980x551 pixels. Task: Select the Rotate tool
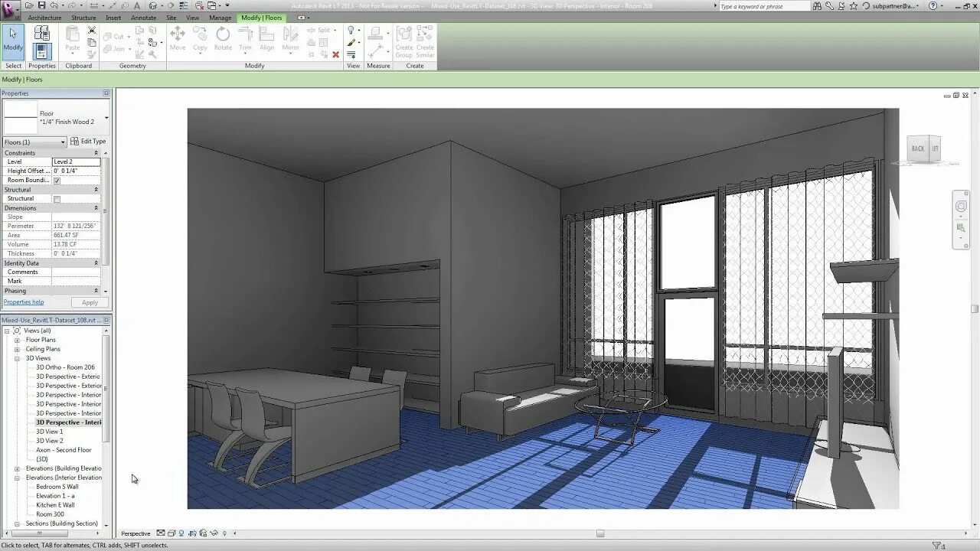coord(223,38)
